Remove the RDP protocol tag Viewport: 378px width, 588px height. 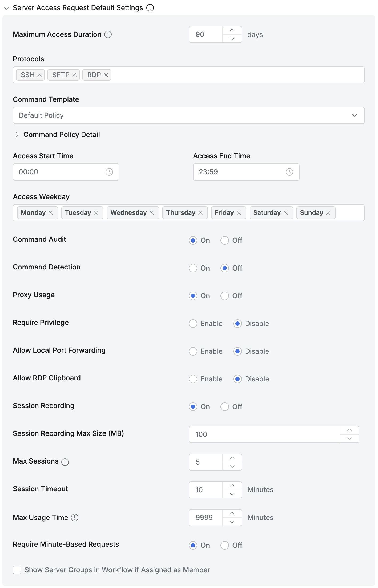(106, 75)
